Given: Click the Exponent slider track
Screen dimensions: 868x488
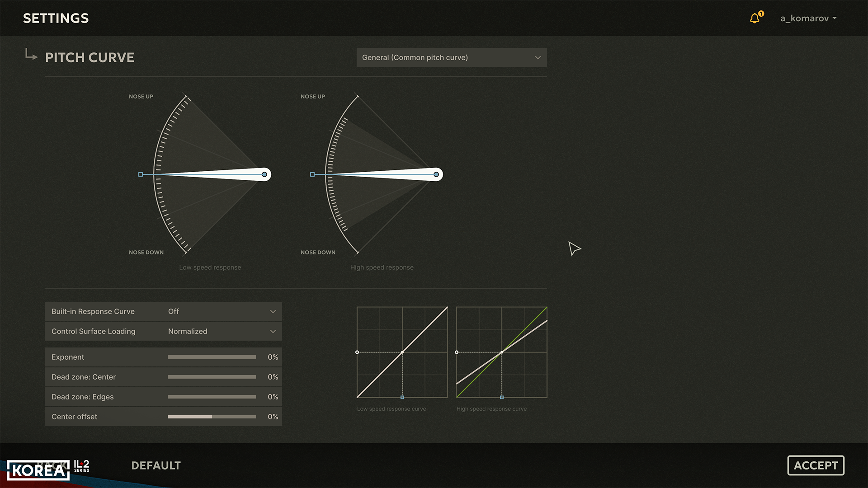Looking at the screenshot, I should 212,357.
